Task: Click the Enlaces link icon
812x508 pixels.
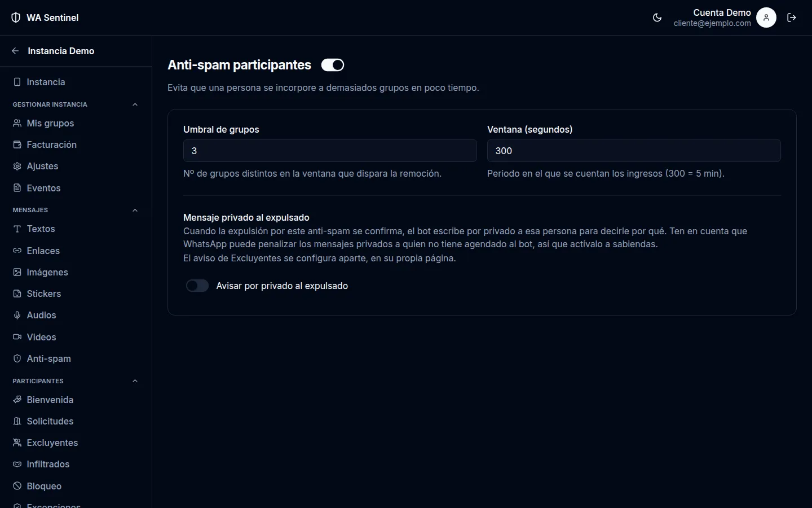Action: click(17, 251)
